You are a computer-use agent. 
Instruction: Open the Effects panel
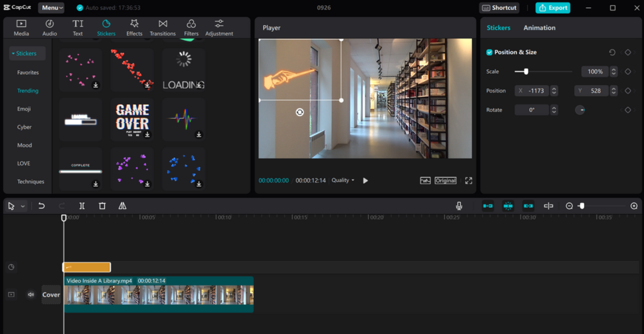click(x=134, y=27)
